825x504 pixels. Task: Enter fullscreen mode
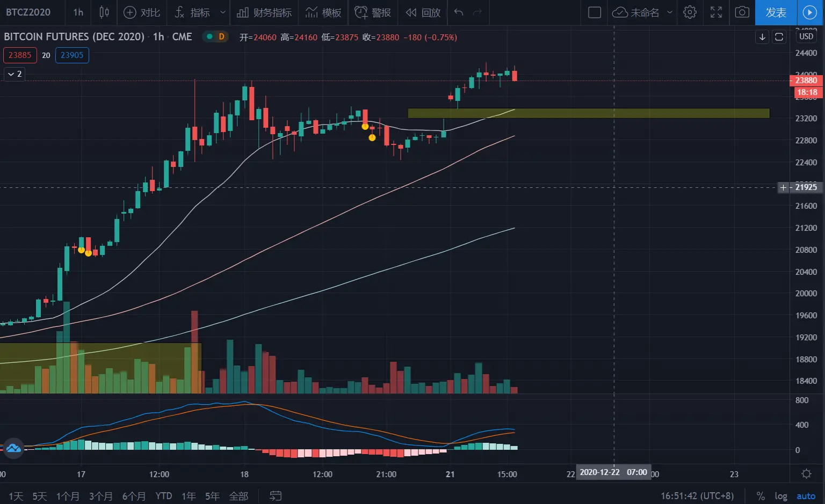point(717,12)
